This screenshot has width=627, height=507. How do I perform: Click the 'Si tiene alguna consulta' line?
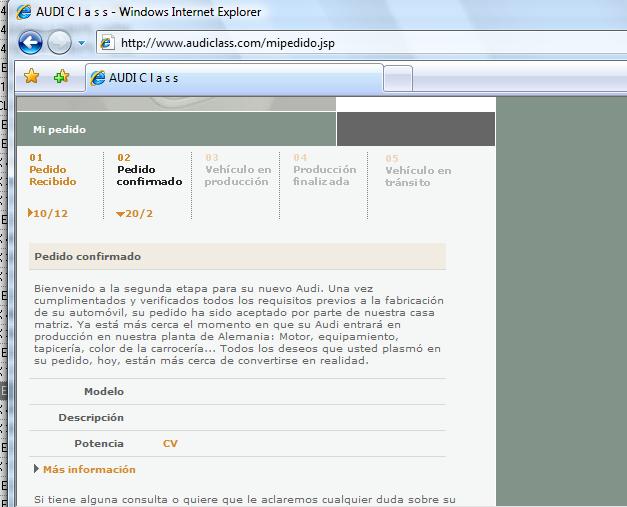245,499
